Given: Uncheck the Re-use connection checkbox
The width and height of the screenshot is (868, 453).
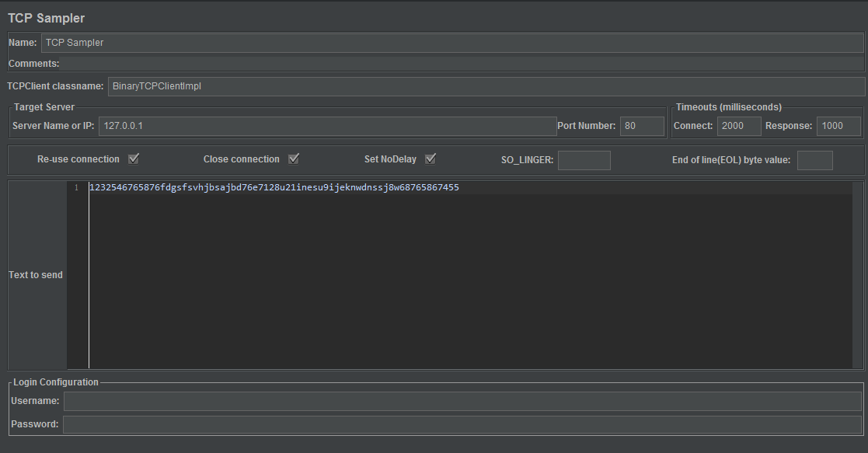Looking at the screenshot, I should pyautogui.click(x=134, y=159).
